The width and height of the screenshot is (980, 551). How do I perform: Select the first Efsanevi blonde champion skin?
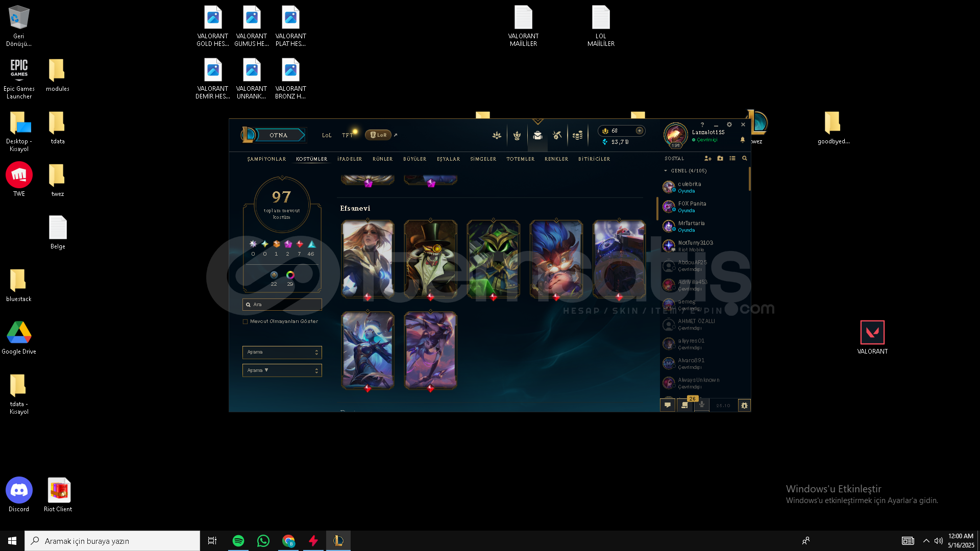(367, 259)
